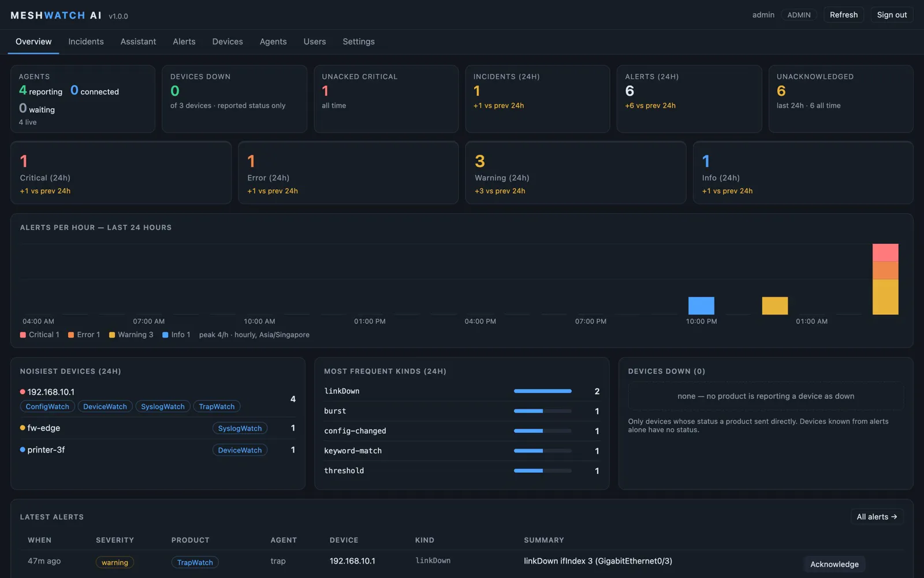This screenshot has width=924, height=578.
Task: Click the linkDown ifIndex 3 summary text
Action: [x=598, y=561]
